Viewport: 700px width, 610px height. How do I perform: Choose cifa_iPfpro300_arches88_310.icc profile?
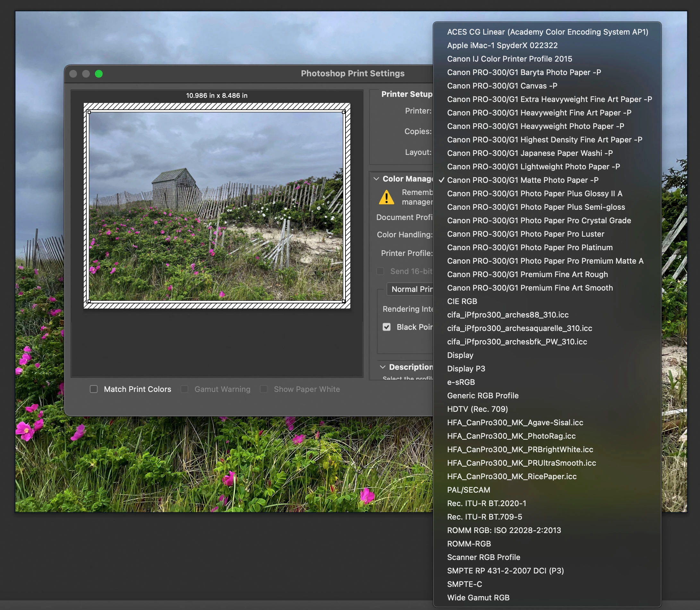pyautogui.click(x=508, y=315)
